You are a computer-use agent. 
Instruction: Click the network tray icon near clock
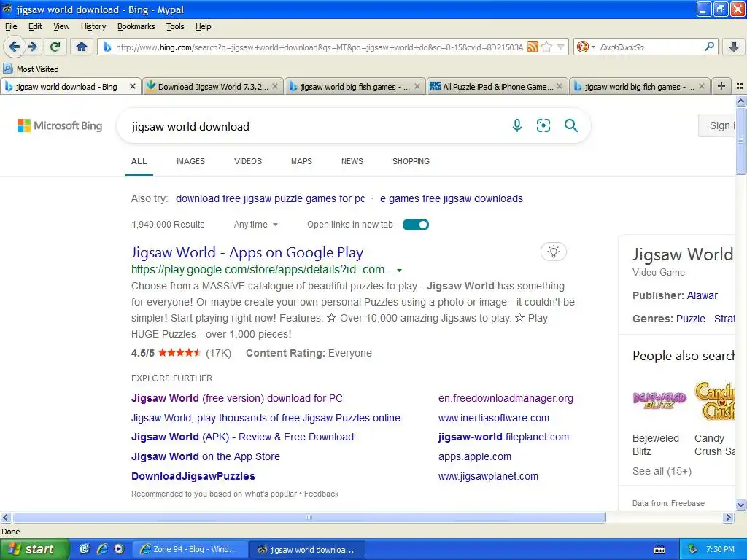pyautogui.click(x=692, y=549)
